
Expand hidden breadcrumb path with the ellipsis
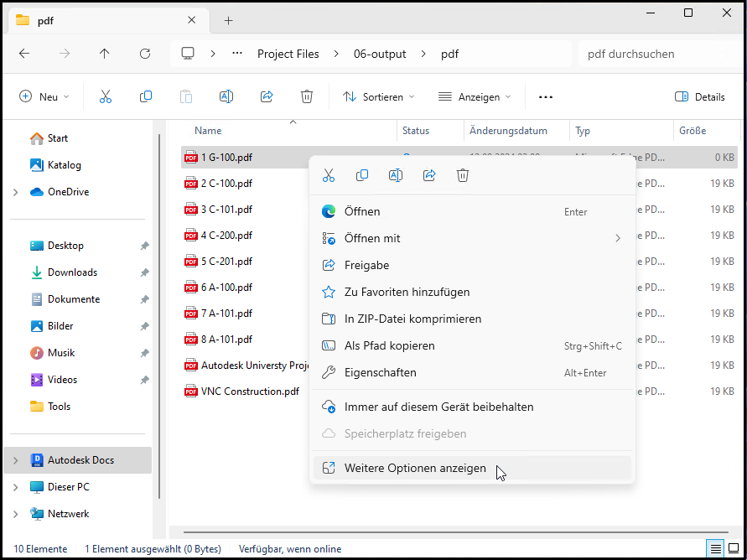tap(237, 54)
